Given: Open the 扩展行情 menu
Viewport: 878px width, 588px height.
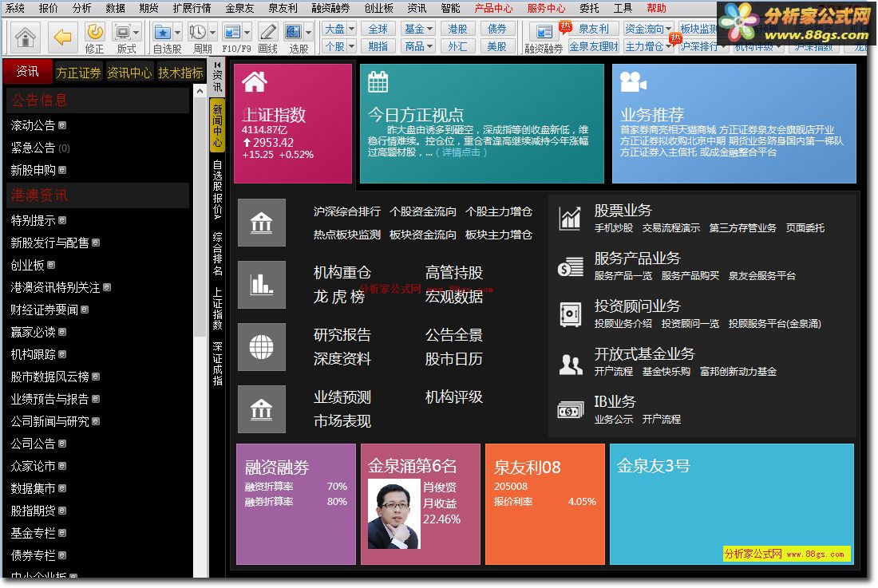Looking at the screenshot, I should [192, 8].
